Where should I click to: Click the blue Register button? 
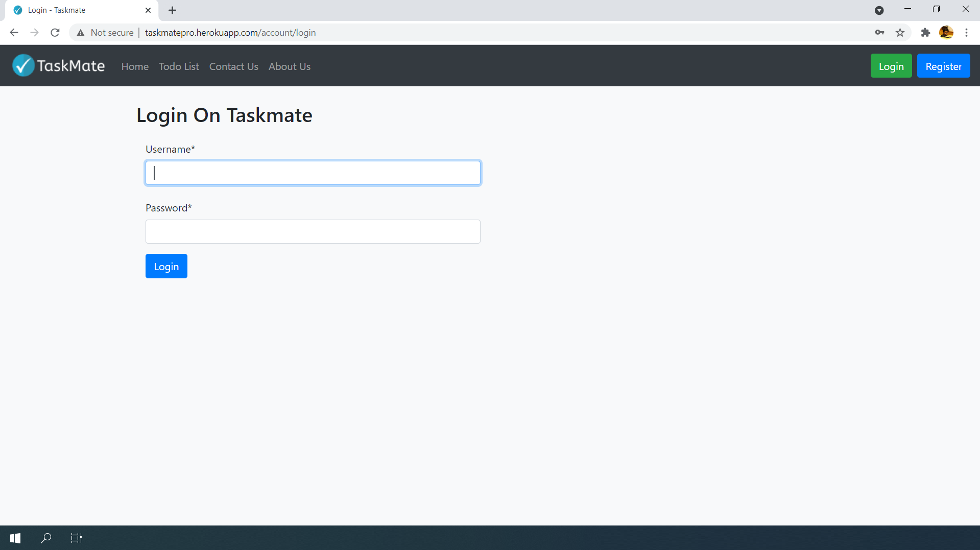pyautogui.click(x=943, y=65)
